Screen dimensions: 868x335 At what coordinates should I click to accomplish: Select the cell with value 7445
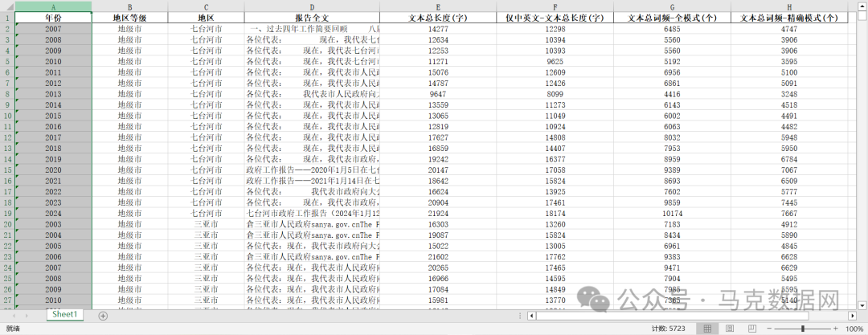(789, 202)
